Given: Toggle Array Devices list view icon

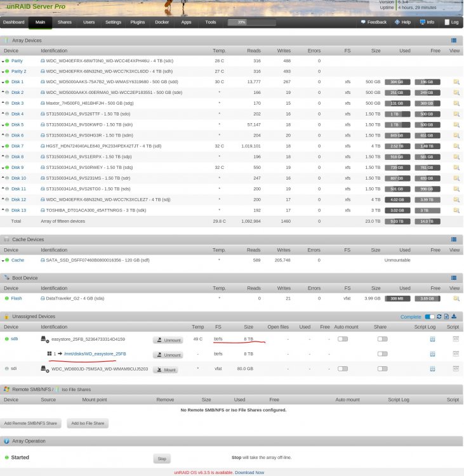Looking at the screenshot, I should pos(454,41).
